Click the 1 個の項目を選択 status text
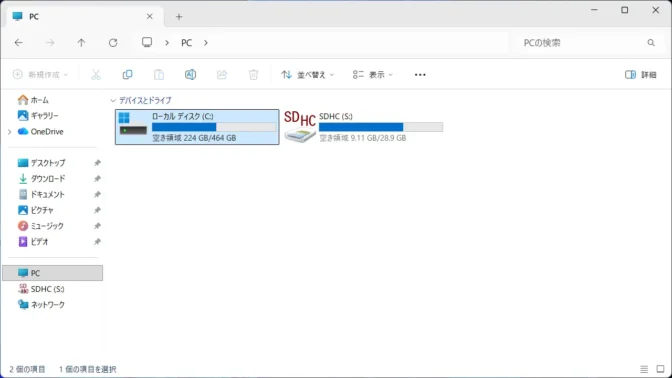The image size is (672, 378). point(87,369)
